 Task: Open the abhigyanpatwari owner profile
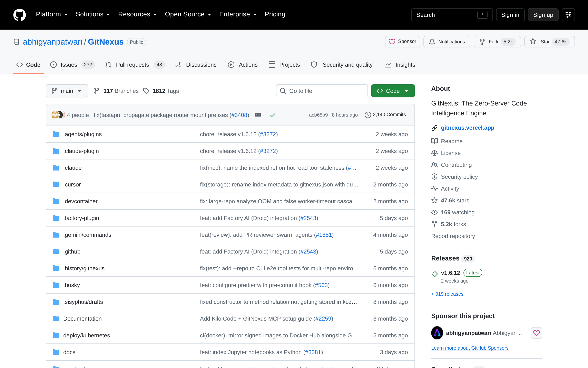pos(52,42)
